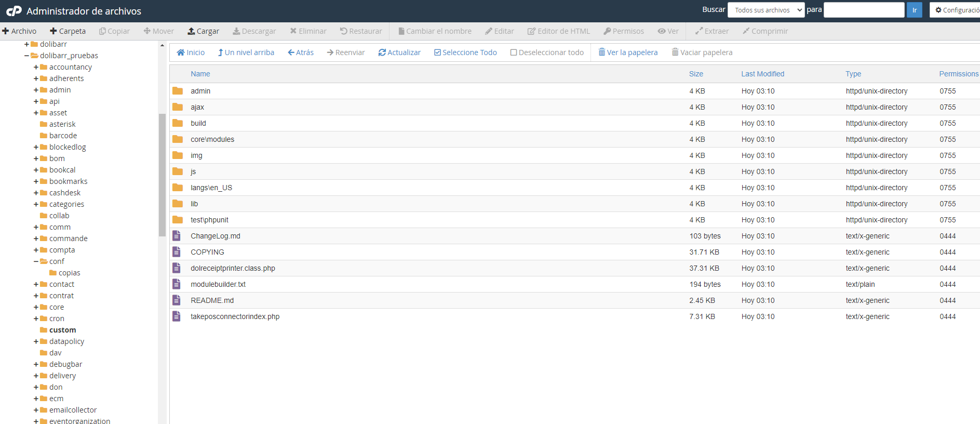Select takeposconnectorindex.php file name

(x=235, y=316)
